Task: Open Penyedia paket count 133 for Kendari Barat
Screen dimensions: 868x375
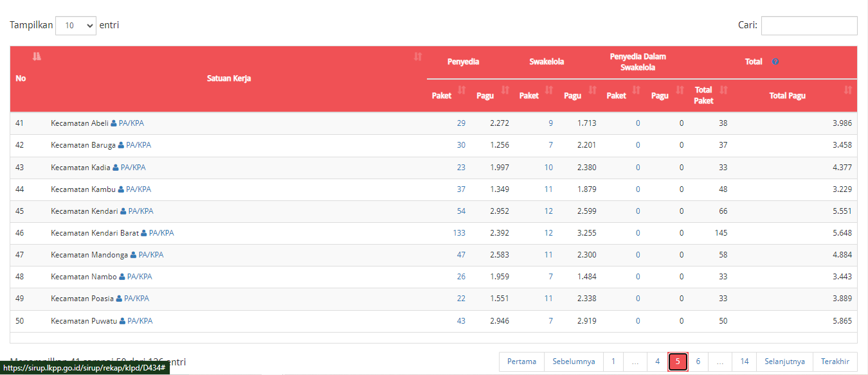Action: pos(459,233)
